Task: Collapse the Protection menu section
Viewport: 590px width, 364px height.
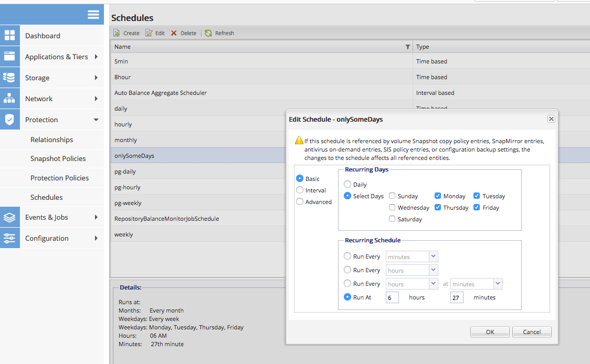Action: [96, 120]
